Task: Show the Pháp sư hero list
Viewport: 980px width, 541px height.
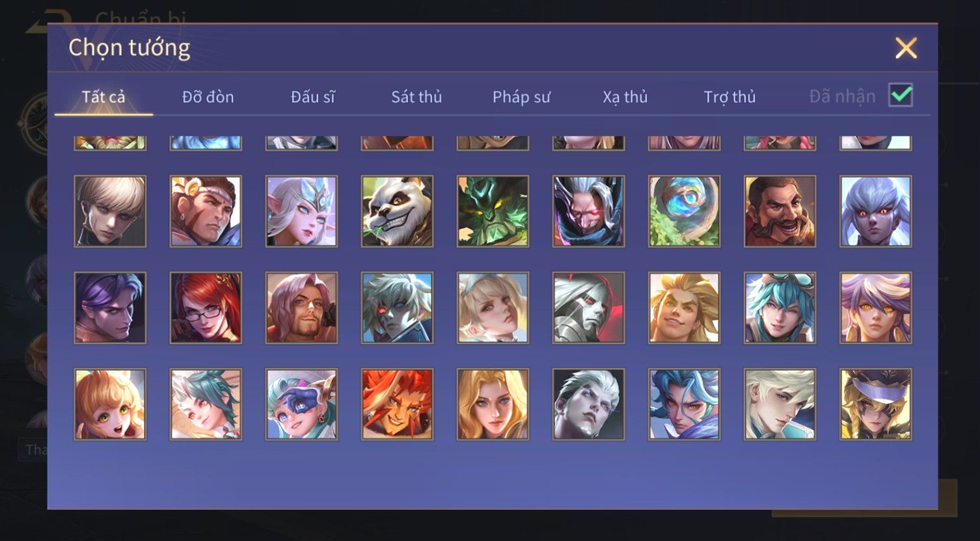Action: tap(521, 97)
